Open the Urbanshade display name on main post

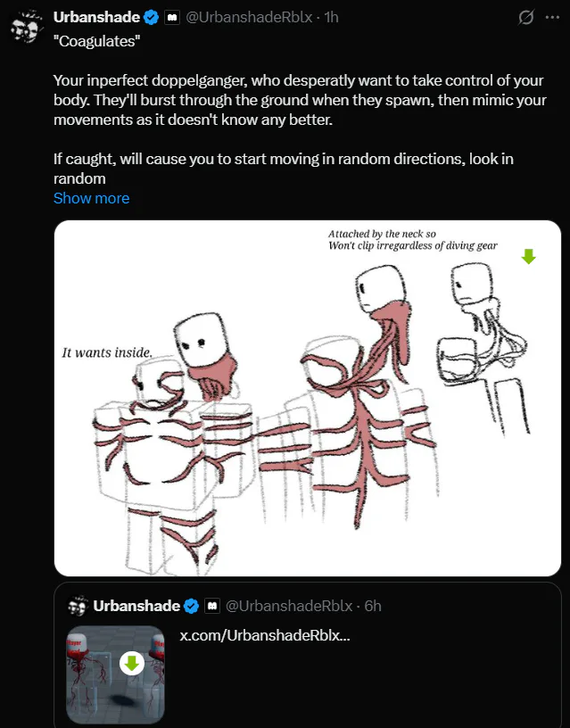97,18
